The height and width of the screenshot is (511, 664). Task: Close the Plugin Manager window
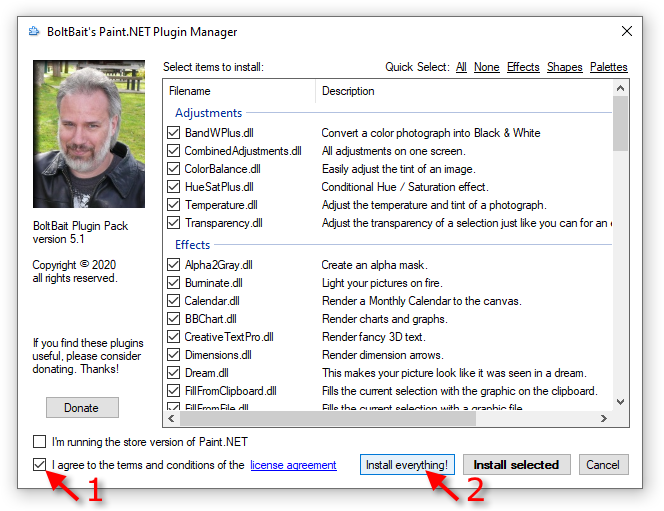pyautogui.click(x=627, y=31)
